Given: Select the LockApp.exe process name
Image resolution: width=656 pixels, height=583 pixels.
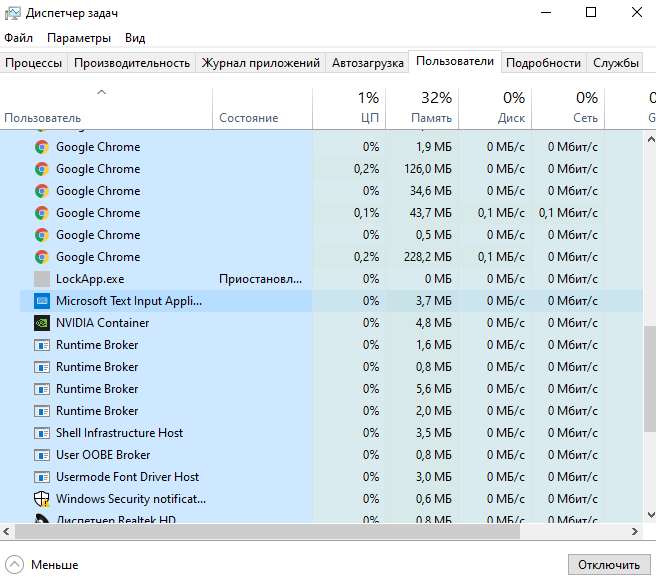Looking at the screenshot, I should click(x=90, y=279).
